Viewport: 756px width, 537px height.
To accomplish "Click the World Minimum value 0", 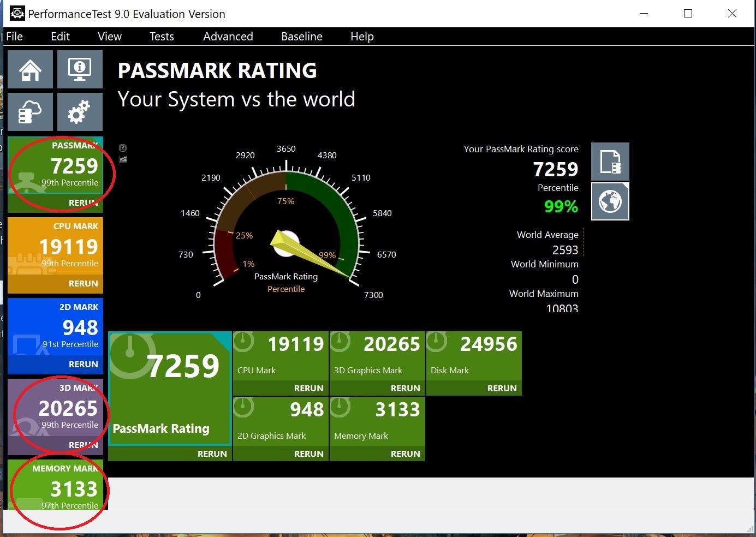I will (x=575, y=279).
